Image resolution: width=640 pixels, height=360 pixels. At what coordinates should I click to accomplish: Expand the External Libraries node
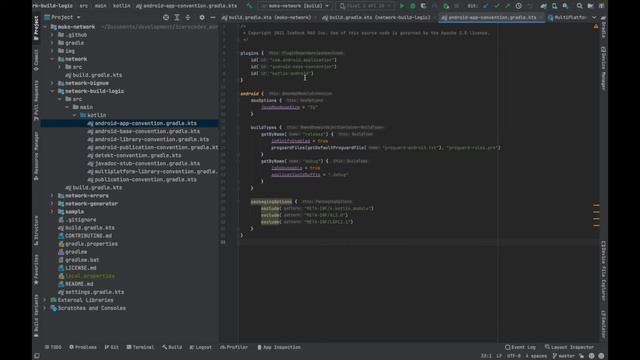(45, 300)
